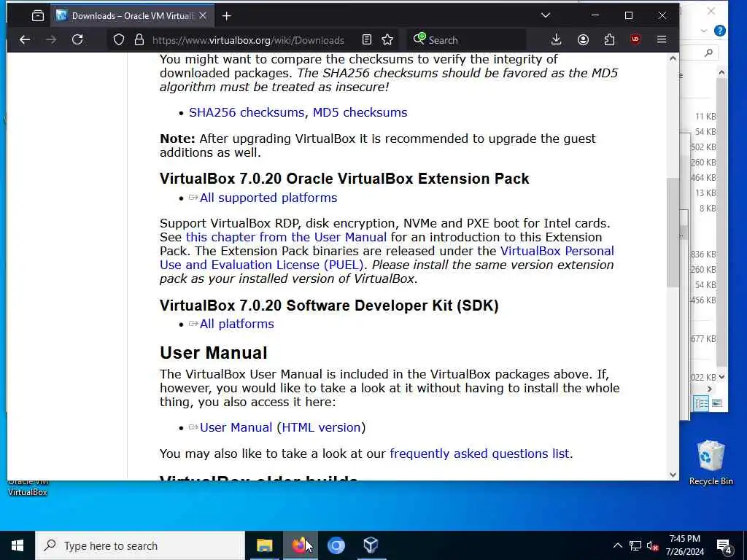Reload the VirtualBox downloads page
The image size is (747, 560).
[x=77, y=40]
